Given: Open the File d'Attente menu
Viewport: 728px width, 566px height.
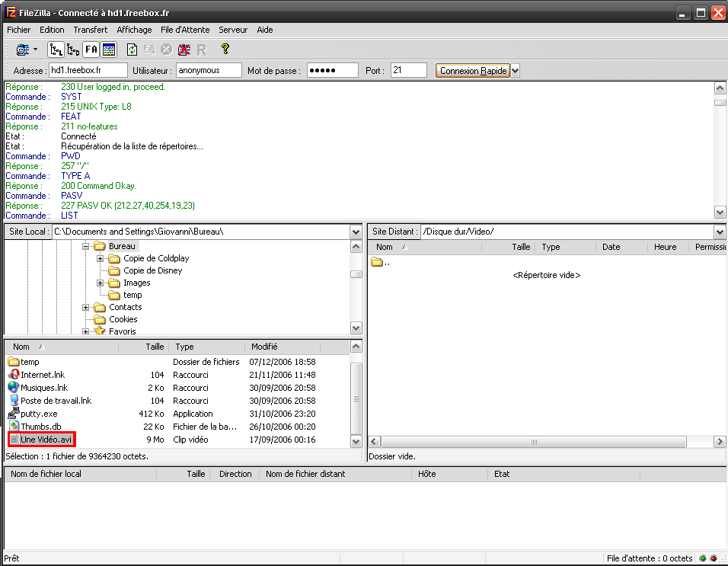Looking at the screenshot, I should pyautogui.click(x=185, y=30).
